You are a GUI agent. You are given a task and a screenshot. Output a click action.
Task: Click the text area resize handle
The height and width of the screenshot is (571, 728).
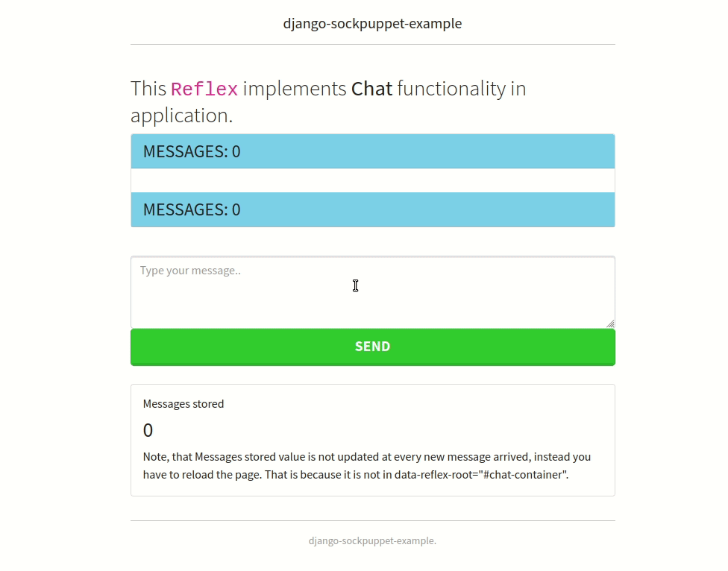point(609,323)
